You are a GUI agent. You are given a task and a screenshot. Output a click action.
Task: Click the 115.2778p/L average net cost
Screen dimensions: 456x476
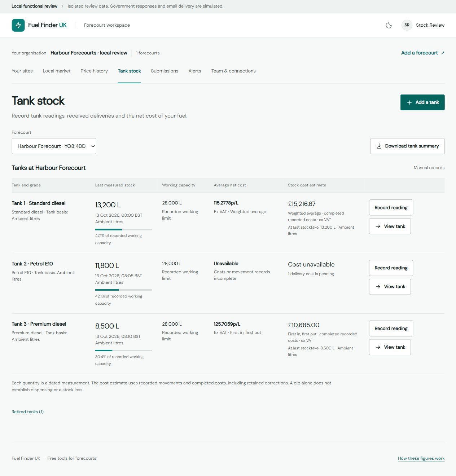click(226, 203)
